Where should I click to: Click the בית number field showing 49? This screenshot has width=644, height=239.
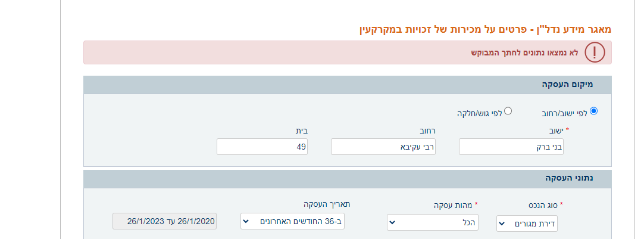[x=262, y=147]
